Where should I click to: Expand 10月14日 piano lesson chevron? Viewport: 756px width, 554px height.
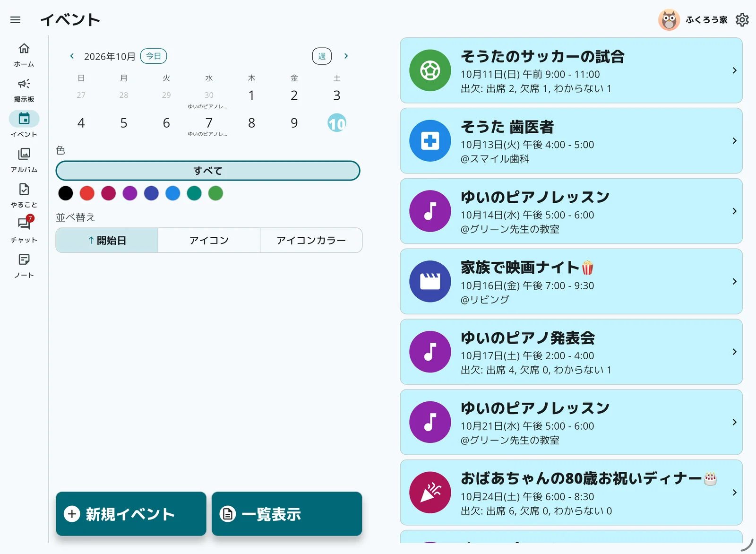pos(734,211)
